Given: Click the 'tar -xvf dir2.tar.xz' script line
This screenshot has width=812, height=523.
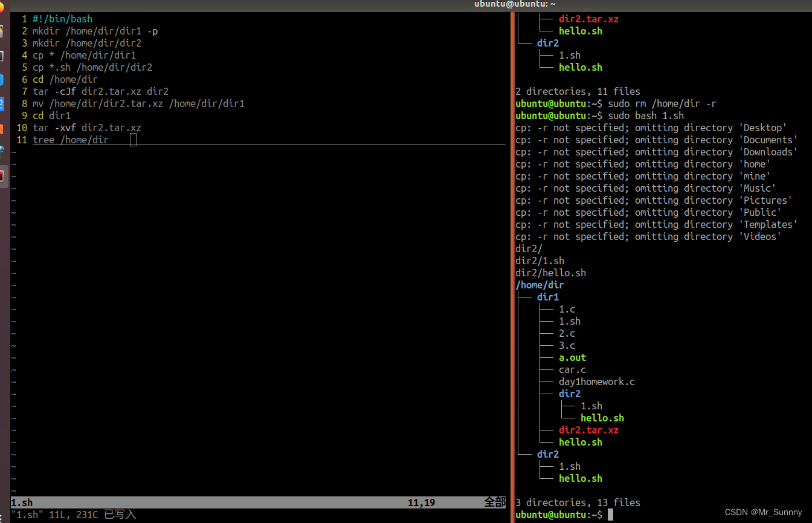Looking at the screenshot, I should point(87,128).
